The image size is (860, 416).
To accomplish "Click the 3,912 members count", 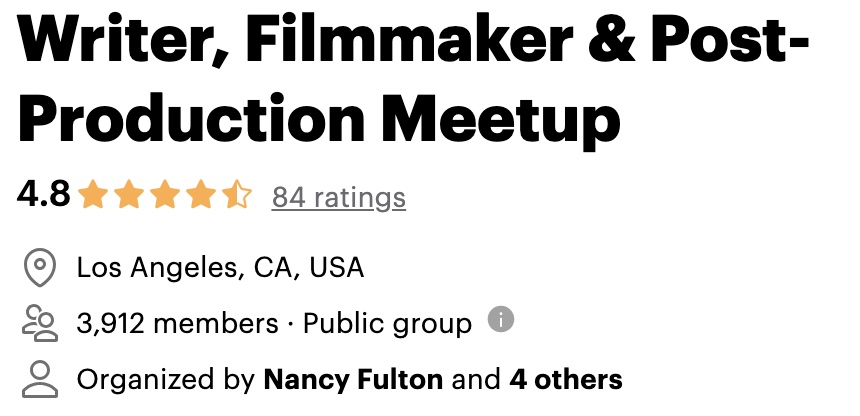I will tap(178, 323).
